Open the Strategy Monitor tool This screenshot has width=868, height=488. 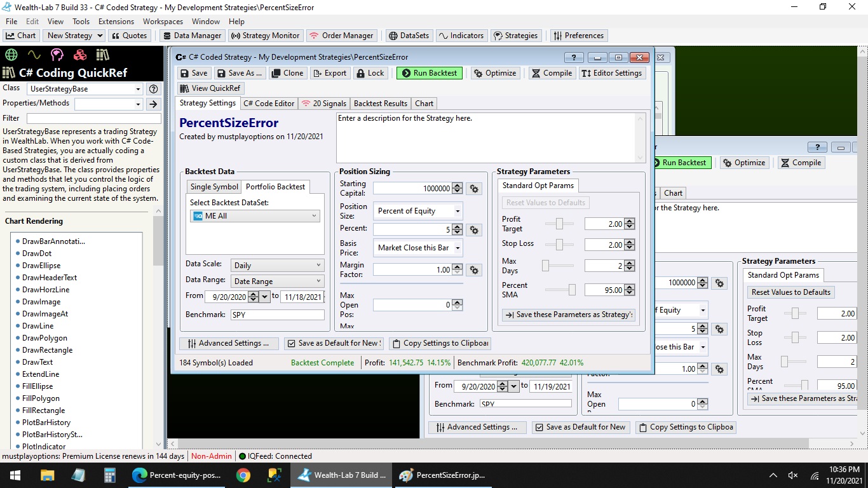(x=264, y=36)
